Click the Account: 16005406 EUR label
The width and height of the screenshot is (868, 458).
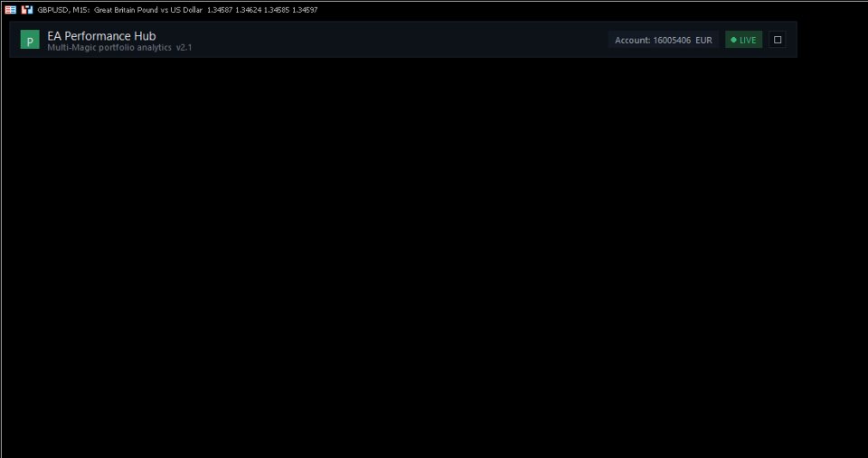[x=663, y=40]
